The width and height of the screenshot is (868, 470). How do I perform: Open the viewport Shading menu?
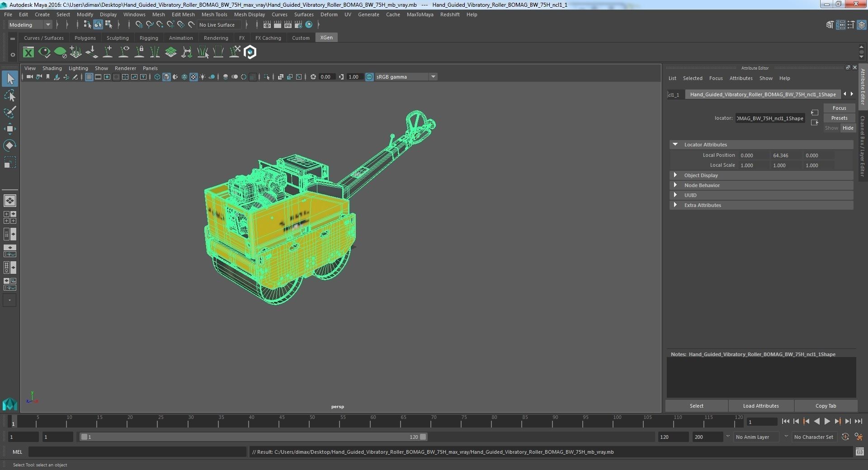pos(52,68)
